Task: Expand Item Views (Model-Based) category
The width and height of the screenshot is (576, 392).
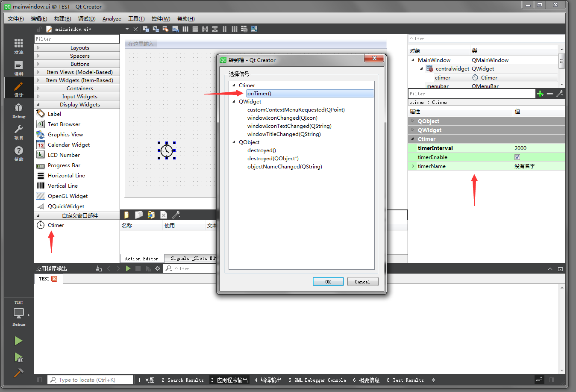Action: click(38, 72)
